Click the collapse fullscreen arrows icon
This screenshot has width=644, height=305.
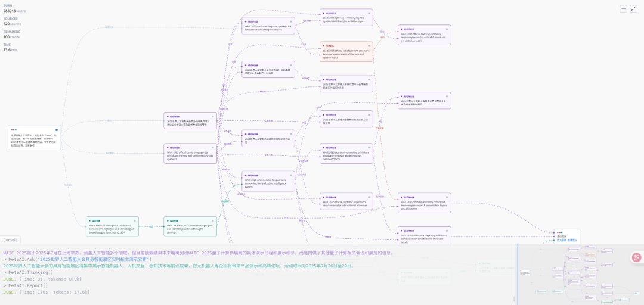click(633, 9)
